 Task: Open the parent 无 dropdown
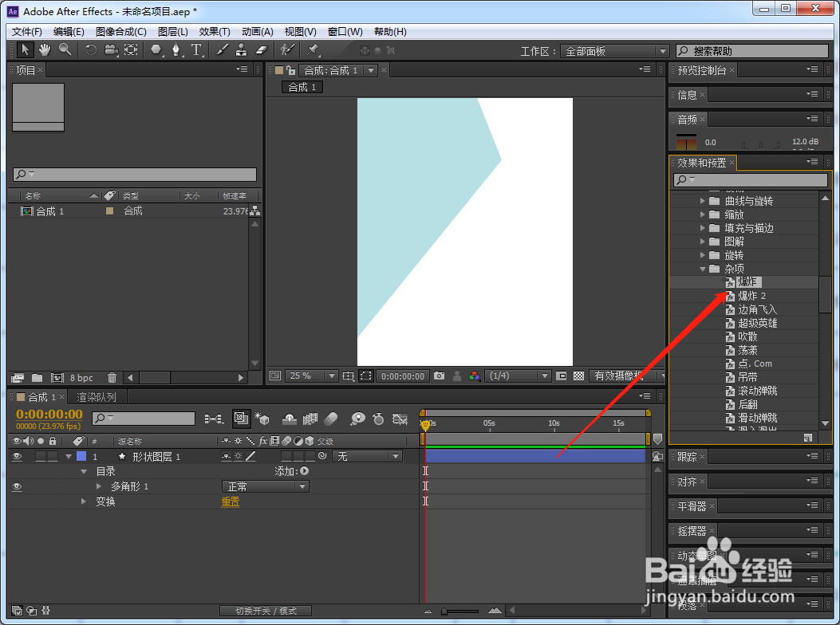click(x=368, y=456)
